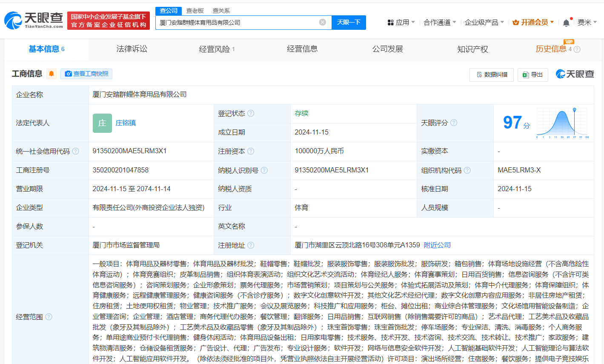Click the 厦门市市场监督管理局 cell

(x=126, y=245)
